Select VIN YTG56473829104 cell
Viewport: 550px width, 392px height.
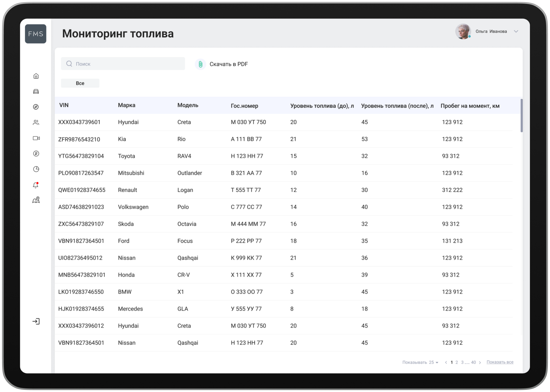[81, 156]
